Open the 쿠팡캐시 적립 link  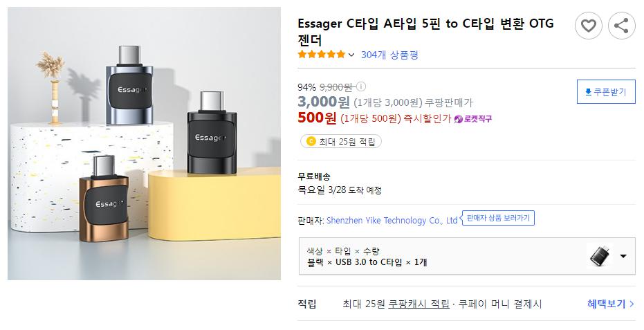tap(418, 304)
